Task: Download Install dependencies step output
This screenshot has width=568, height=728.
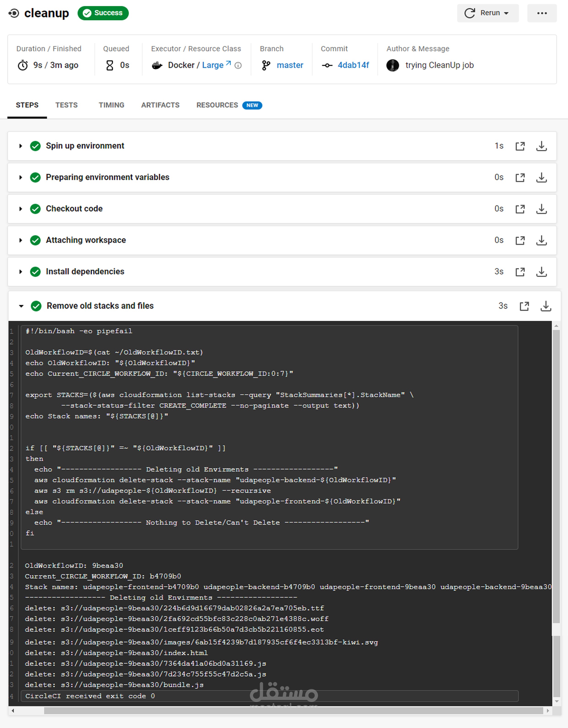Action: [541, 272]
